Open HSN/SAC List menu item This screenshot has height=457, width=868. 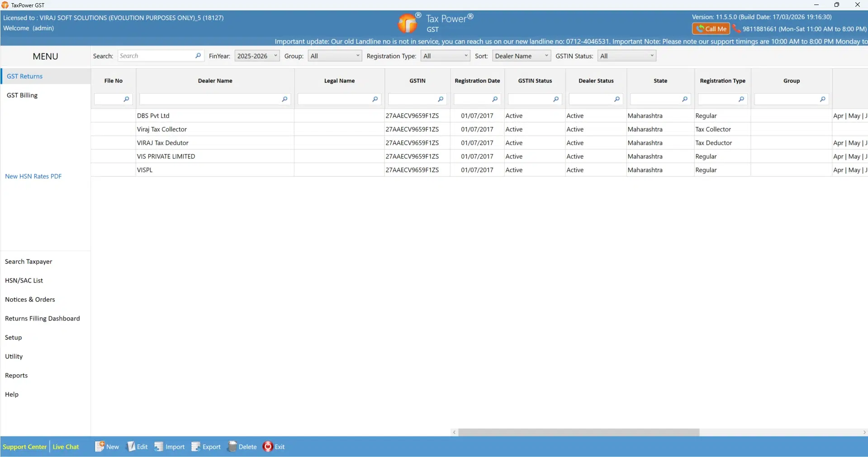pyautogui.click(x=24, y=281)
